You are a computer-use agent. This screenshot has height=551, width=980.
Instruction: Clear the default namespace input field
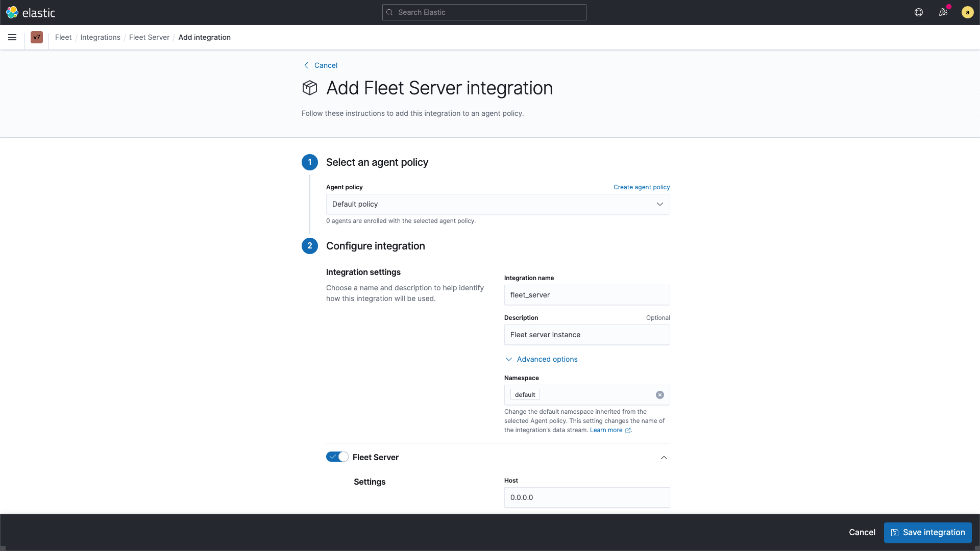(x=659, y=395)
